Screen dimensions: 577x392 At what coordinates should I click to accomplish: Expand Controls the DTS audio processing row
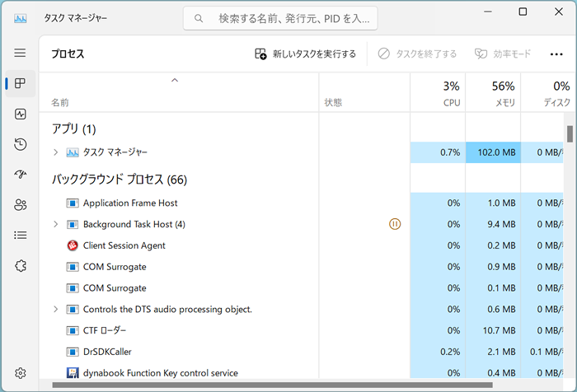[x=55, y=310]
